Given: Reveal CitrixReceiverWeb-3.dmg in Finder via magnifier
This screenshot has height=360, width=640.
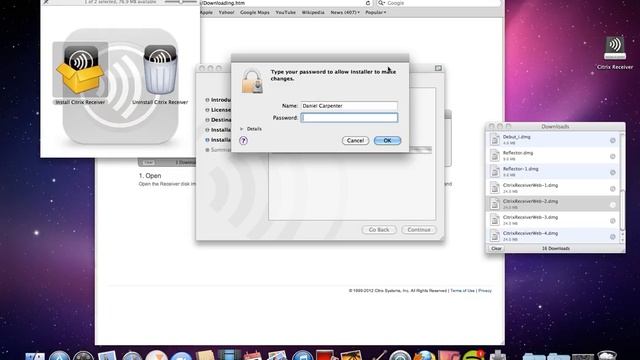Looking at the screenshot, I should pos(612,221).
